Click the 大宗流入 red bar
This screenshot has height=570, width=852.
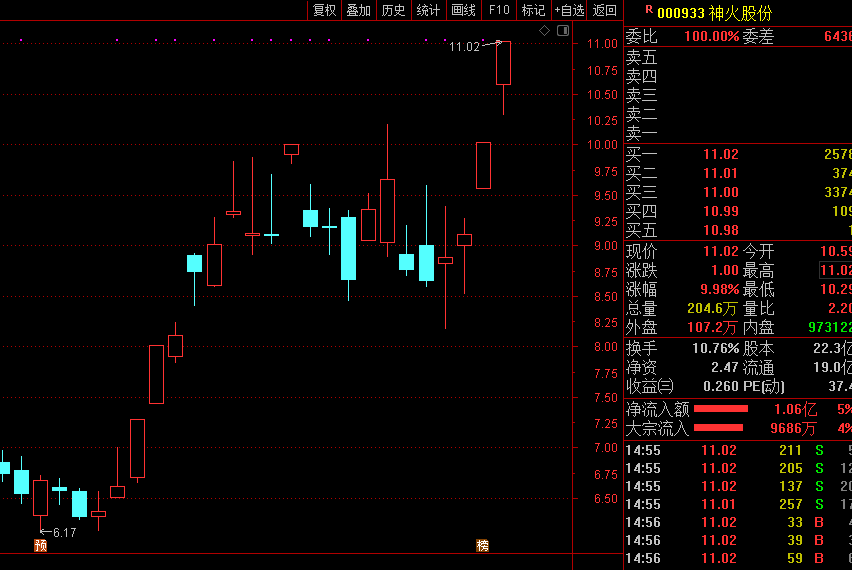coord(721,428)
